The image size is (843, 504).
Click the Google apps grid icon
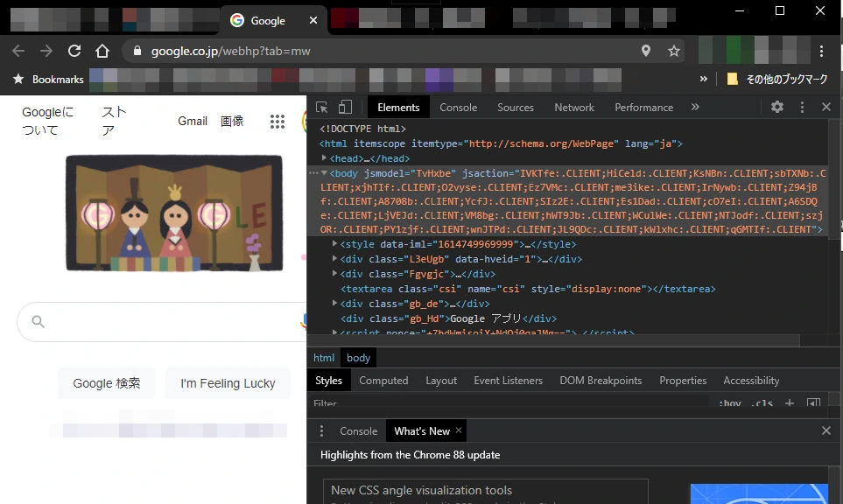click(277, 122)
